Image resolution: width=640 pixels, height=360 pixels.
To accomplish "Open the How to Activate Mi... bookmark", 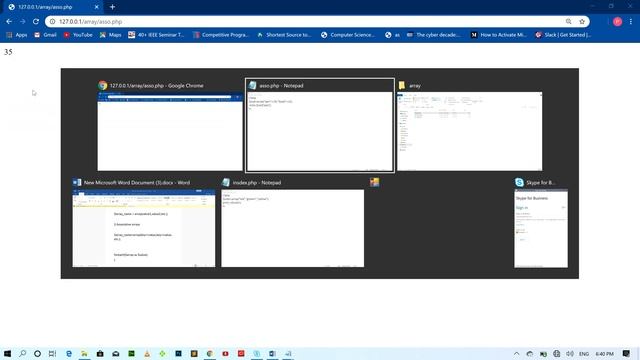I will [x=498, y=35].
